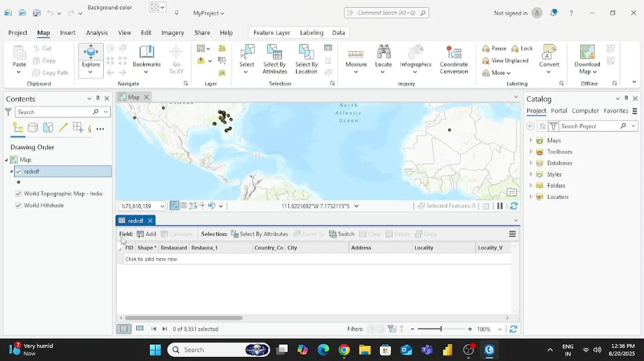This screenshot has width=644, height=361.
Task: Click to add new row
Action: click(x=151, y=259)
